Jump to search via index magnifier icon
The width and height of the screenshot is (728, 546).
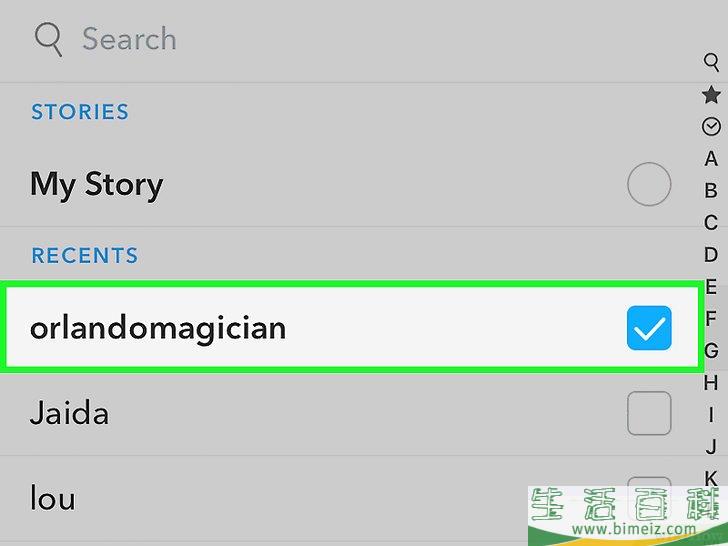click(711, 62)
